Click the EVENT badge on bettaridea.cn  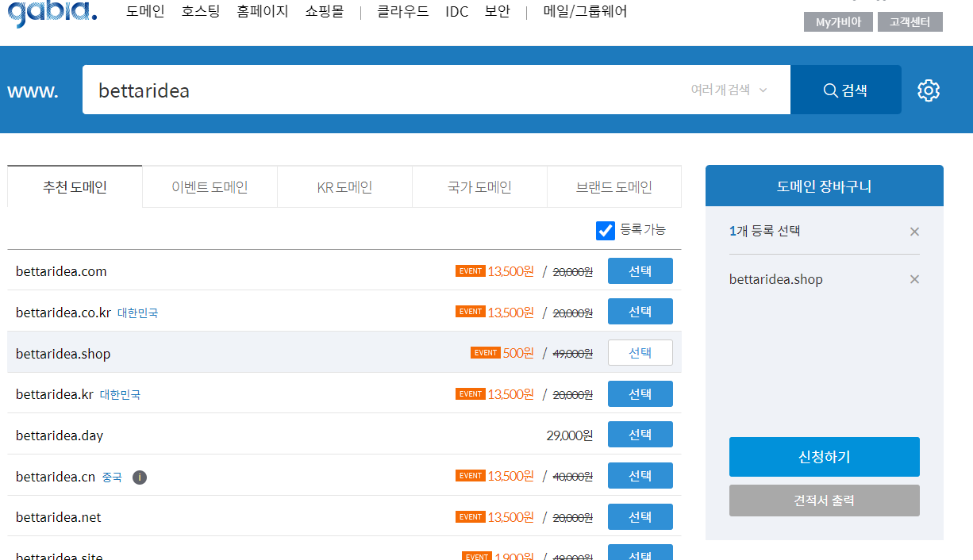tap(471, 476)
